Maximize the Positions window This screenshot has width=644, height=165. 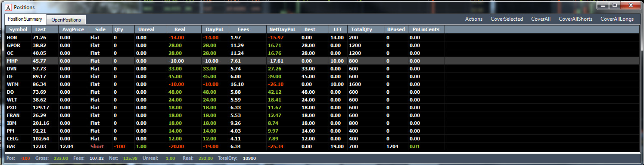(x=614, y=6)
